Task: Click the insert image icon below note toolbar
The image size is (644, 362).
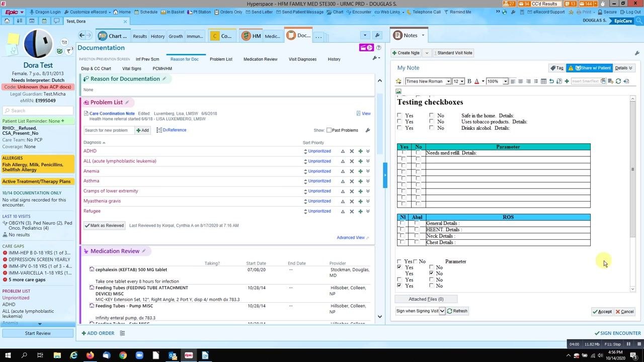Action: [x=398, y=92]
